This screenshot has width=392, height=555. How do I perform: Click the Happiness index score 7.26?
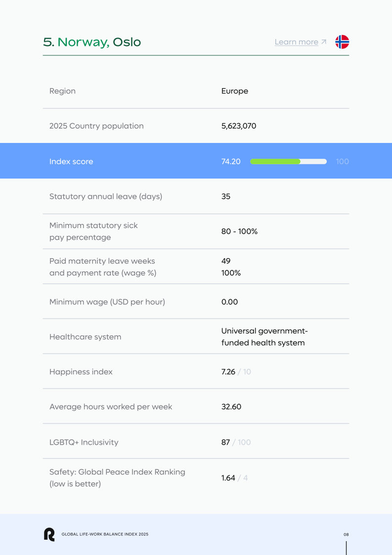[228, 372]
